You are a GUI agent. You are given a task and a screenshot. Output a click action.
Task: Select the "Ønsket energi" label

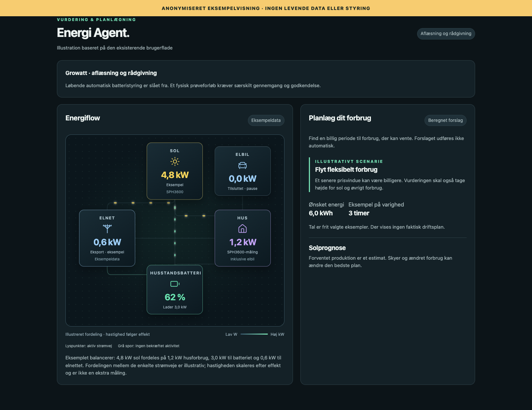[x=326, y=205]
